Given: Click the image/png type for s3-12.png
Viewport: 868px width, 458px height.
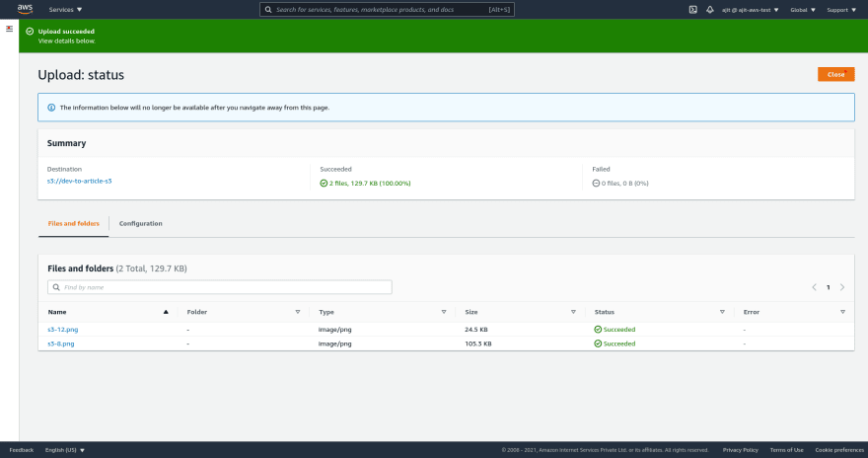Looking at the screenshot, I should tap(335, 330).
